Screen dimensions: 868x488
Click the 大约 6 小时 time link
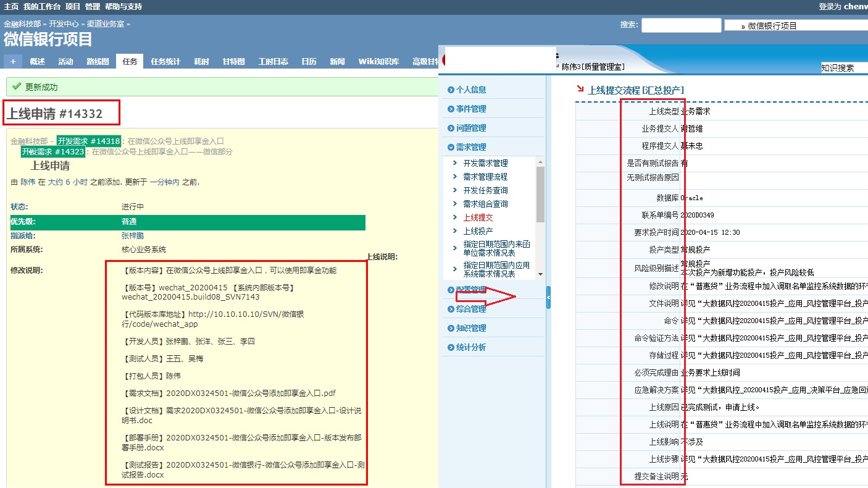click(68, 182)
